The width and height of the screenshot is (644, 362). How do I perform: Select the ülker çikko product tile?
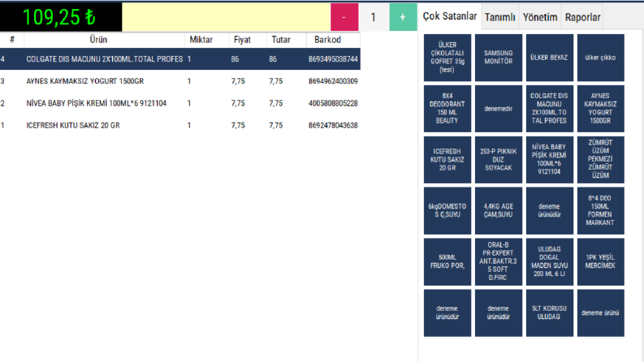pos(600,58)
